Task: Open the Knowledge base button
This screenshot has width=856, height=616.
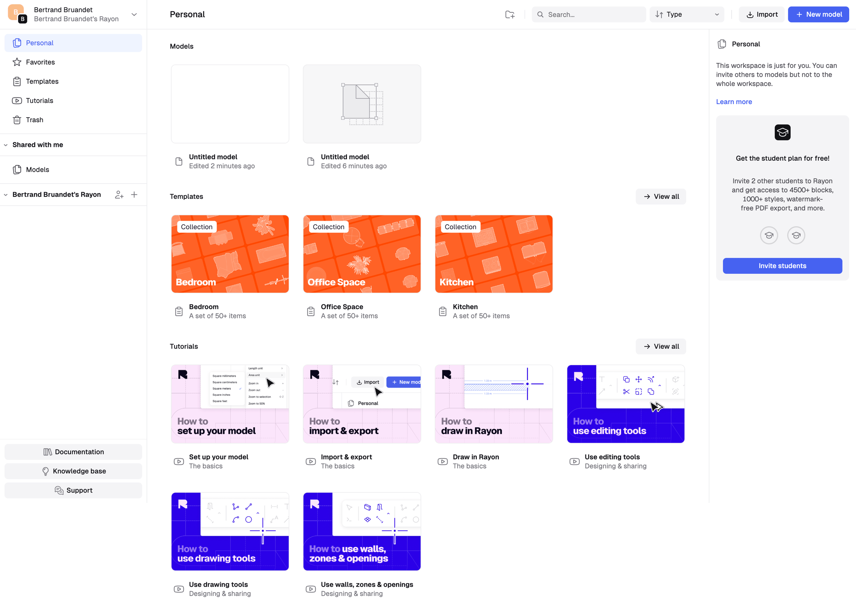Action: click(73, 471)
